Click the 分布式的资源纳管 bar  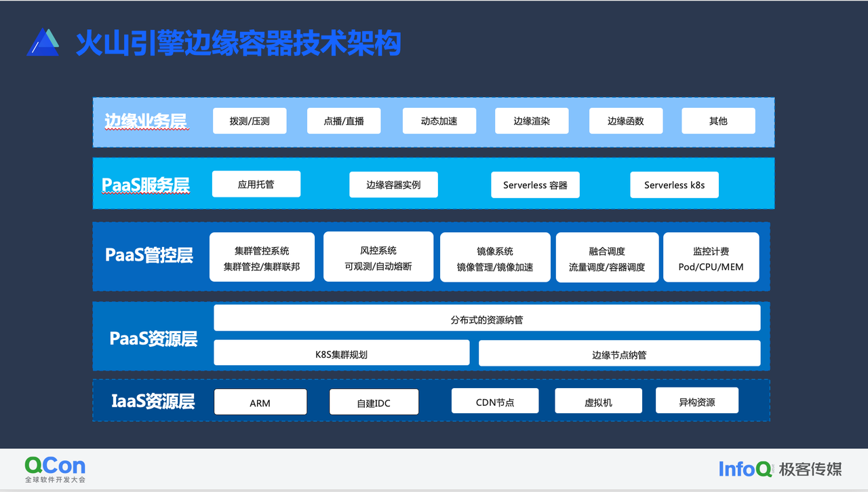point(487,318)
